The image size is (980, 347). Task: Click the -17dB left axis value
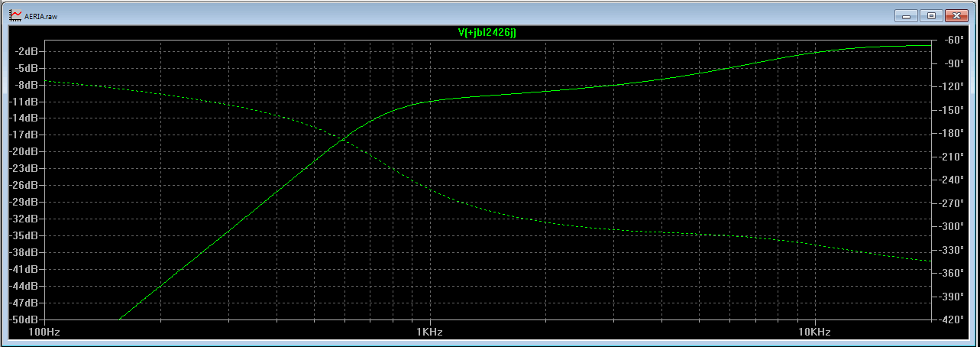[24, 135]
